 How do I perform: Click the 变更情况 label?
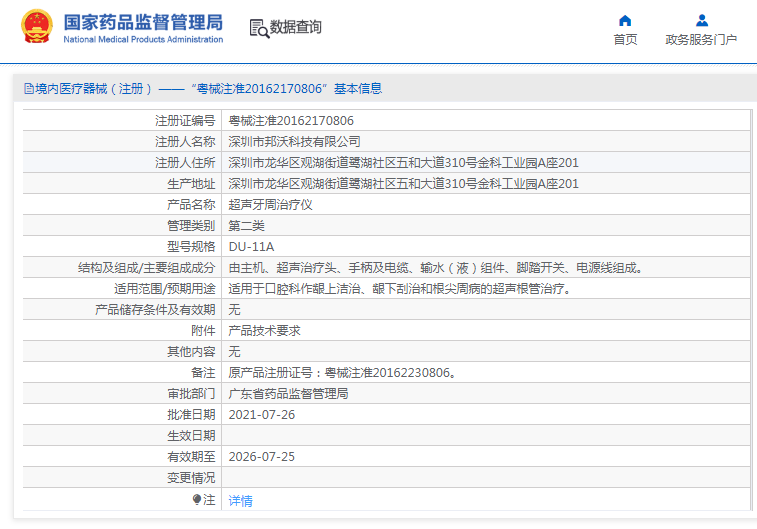click(x=191, y=478)
